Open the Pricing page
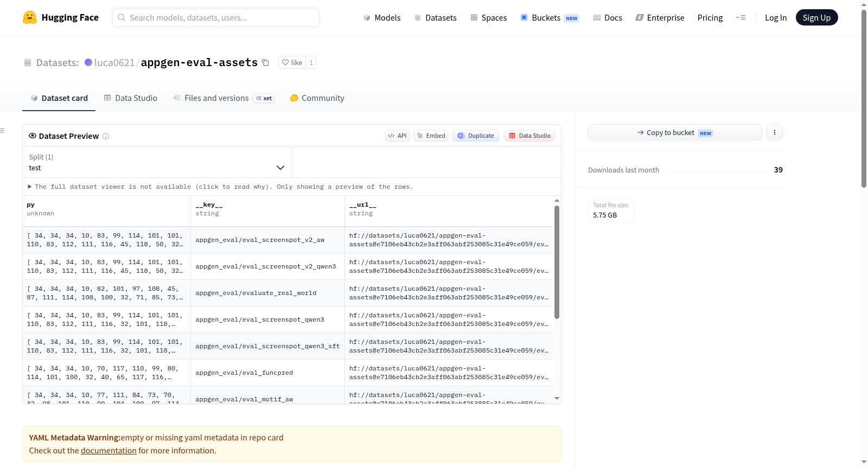Screen dimensions: 868x467 click(x=710, y=17)
